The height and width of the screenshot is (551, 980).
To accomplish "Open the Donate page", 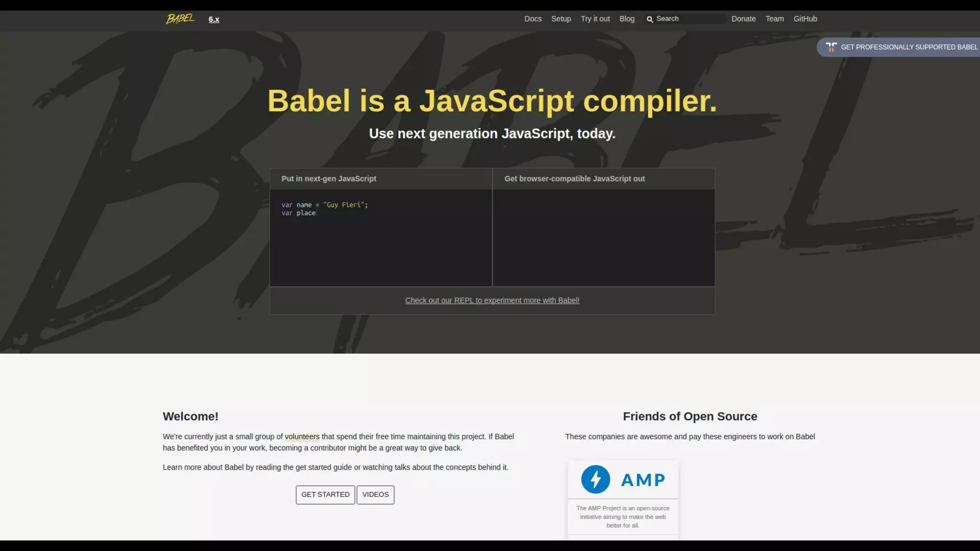I will tap(743, 19).
